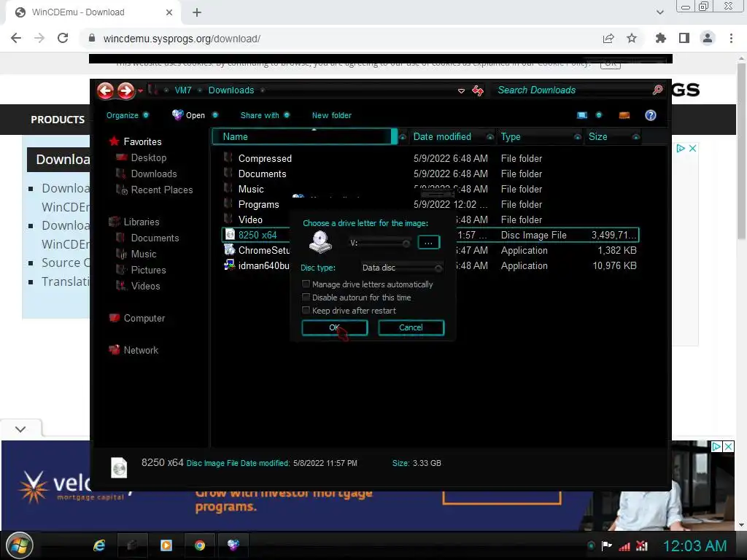Image resolution: width=747 pixels, height=560 pixels.
Task: Click the Explorer back arrow button
Action: [x=106, y=90]
